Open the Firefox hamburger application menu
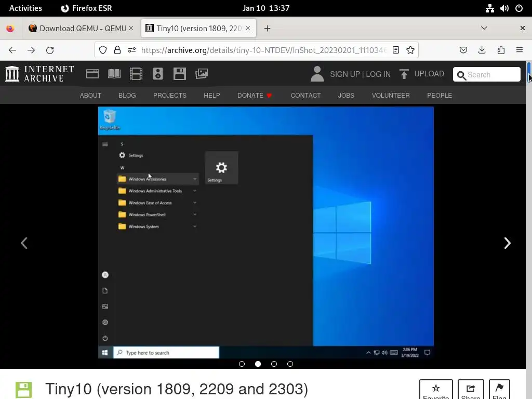The width and height of the screenshot is (532, 399). point(520,50)
